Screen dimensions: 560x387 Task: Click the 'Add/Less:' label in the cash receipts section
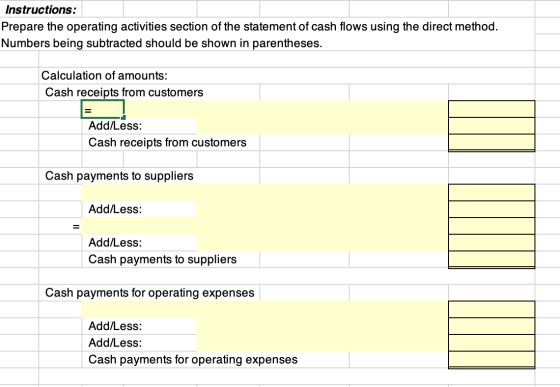point(115,126)
